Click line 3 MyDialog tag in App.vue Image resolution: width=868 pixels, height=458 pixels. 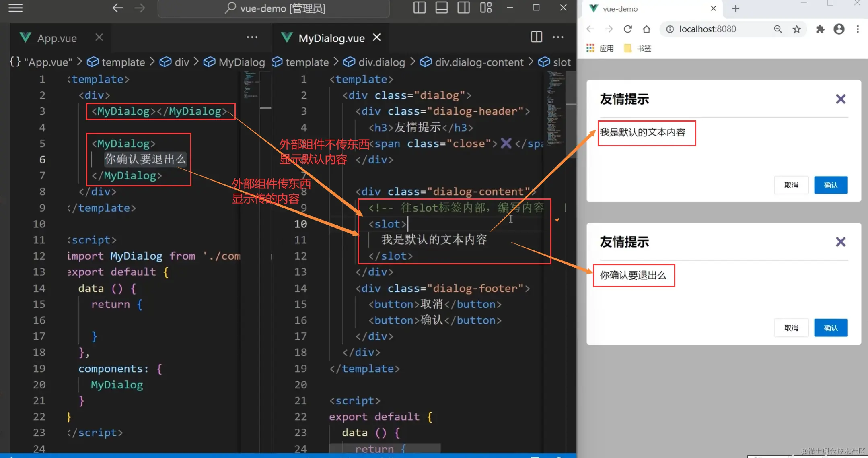[x=159, y=111]
